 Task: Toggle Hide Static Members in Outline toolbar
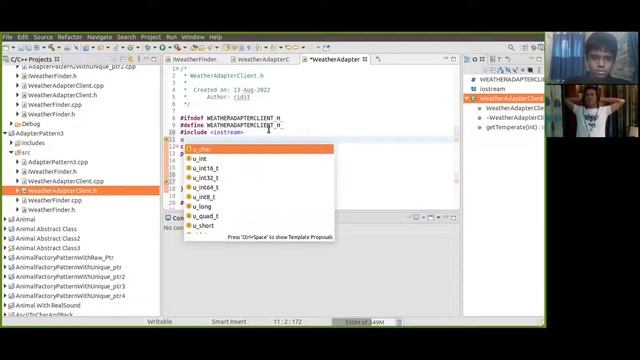pos(516,70)
